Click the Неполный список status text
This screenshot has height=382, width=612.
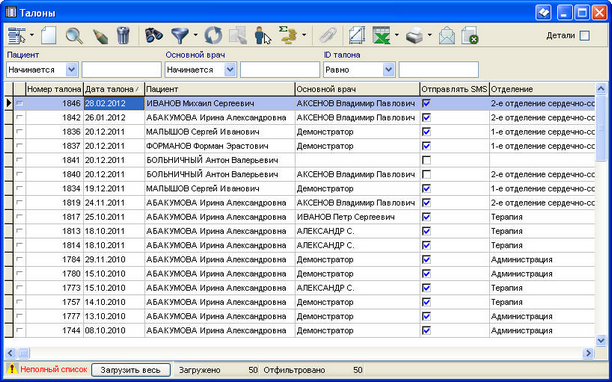pos(53,369)
